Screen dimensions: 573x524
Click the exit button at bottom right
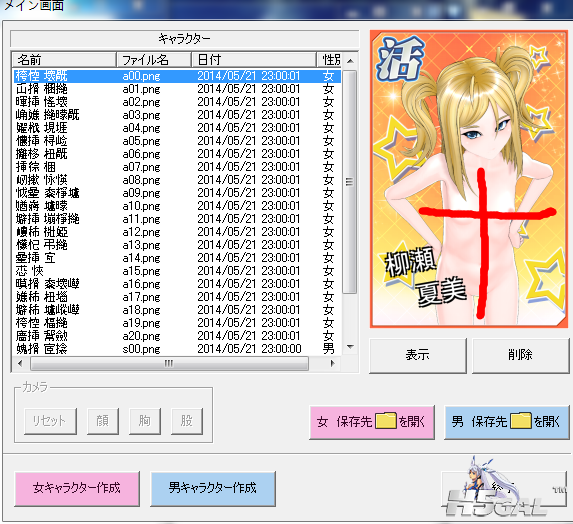tap(505, 489)
